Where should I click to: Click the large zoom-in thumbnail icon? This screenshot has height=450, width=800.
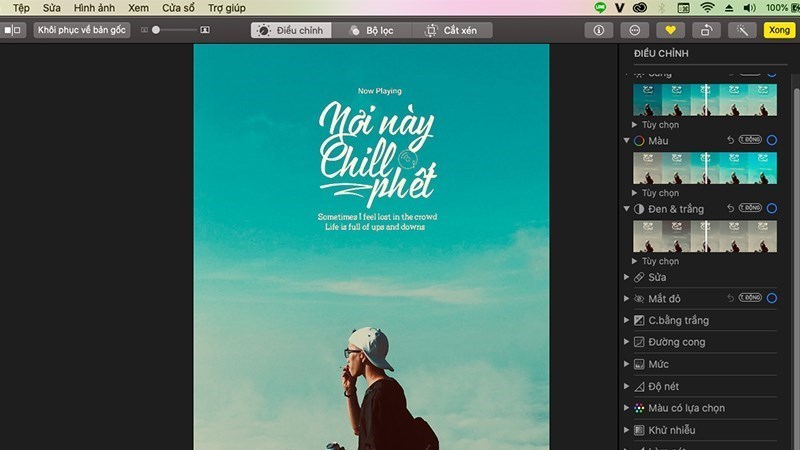coord(205,30)
